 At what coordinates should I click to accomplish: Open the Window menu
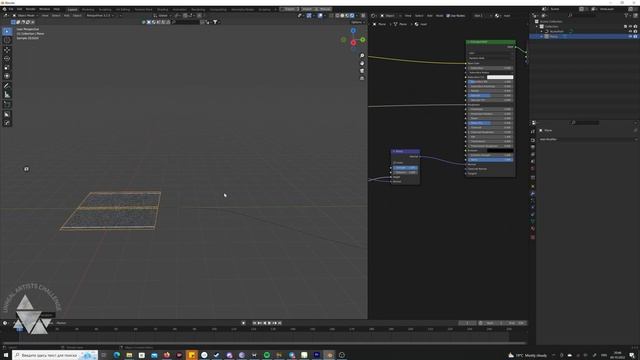pos(44,9)
